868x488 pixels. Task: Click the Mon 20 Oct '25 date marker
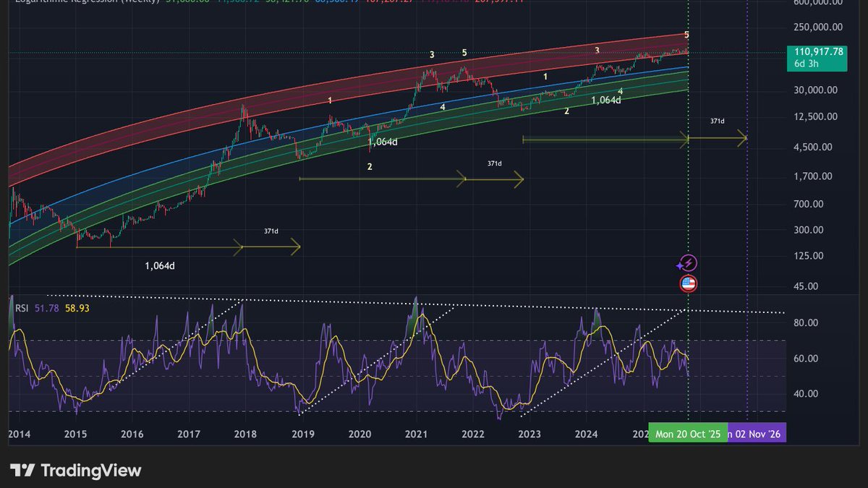pos(688,434)
